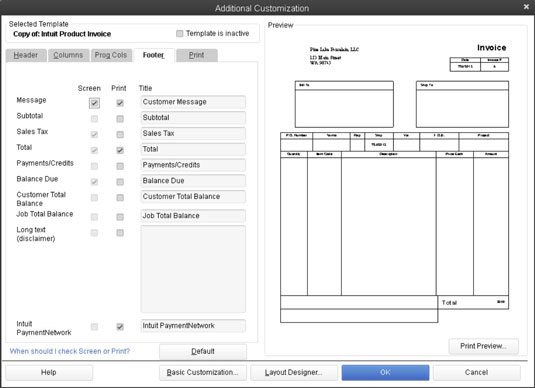Viewport: 535px width, 388px height.
Task: Open Print Preview
Action: pos(483,346)
